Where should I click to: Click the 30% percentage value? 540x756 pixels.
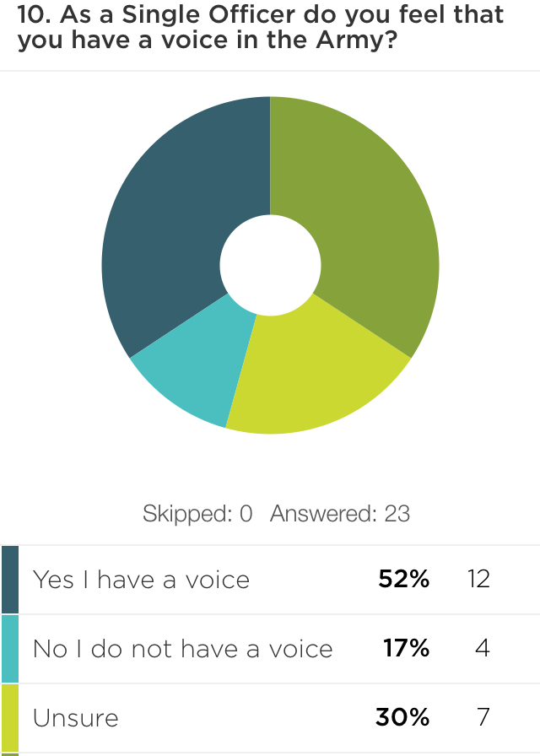pos(402,718)
